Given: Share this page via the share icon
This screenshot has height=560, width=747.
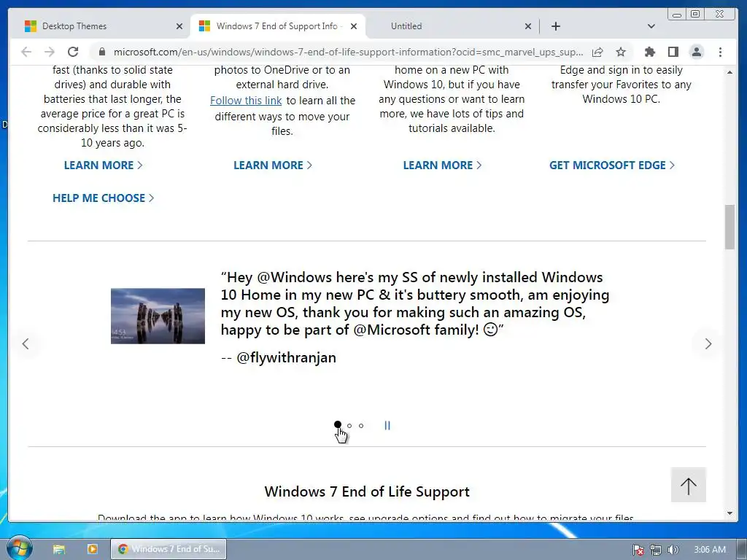Looking at the screenshot, I should 597,52.
